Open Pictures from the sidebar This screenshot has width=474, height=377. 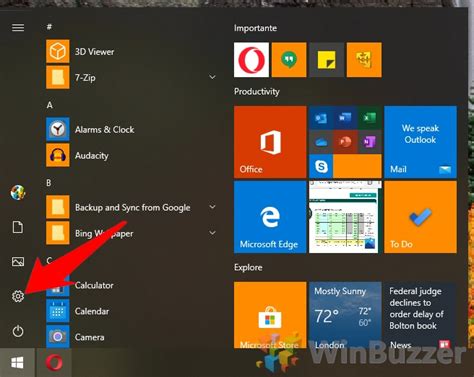coord(18,261)
